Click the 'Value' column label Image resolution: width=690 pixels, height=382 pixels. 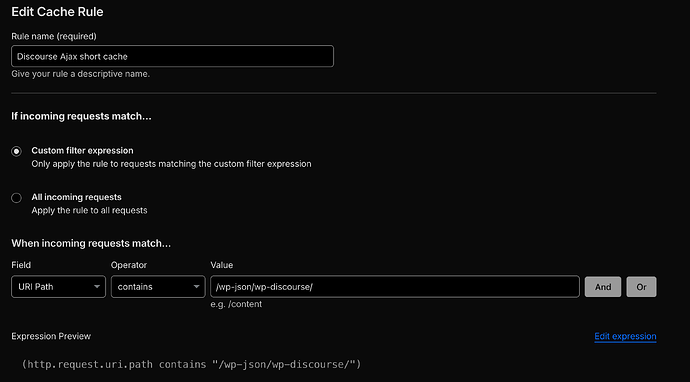[222, 265]
